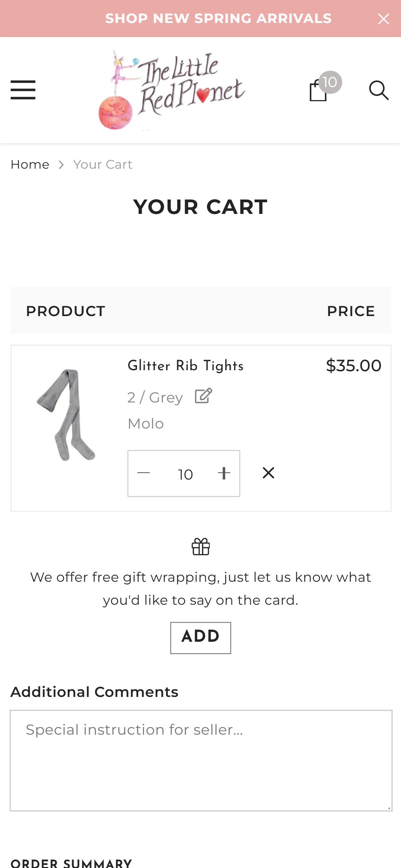This screenshot has height=868, width=401.
Task: Open the hamburger navigation menu
Action: 23,90
